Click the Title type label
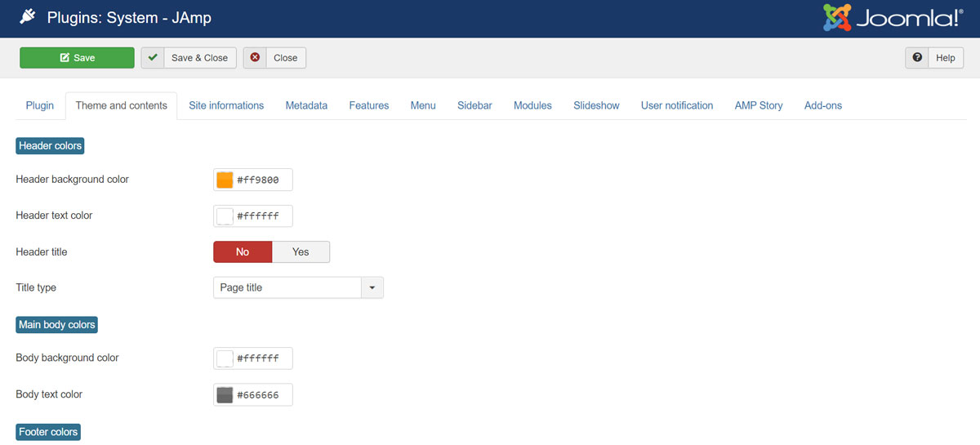The width and height of the screenshot is (980, 445). 36,287
